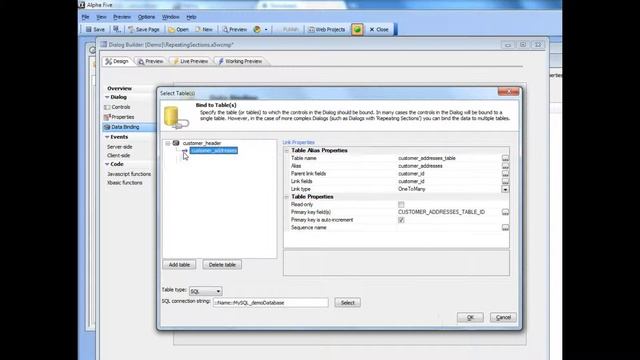Open the Options menu
Viewport: 640px width, 360px height.
tap(146, 17)
